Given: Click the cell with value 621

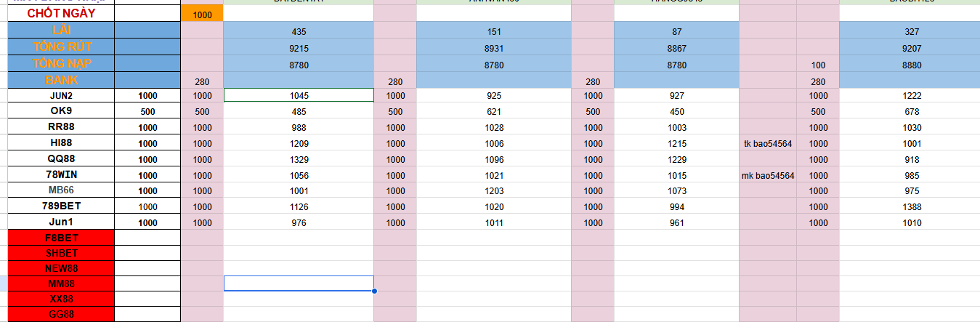Looking at the screenshot, I should (x=494, y=112).
